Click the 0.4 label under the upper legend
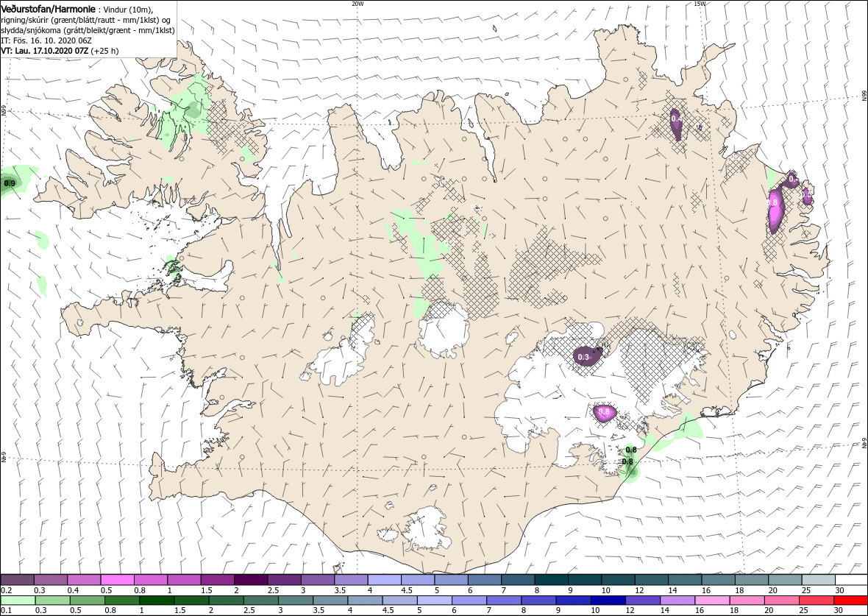Viewport: 868px width, 616px height. pyautogui.click(x=73, y=590)
